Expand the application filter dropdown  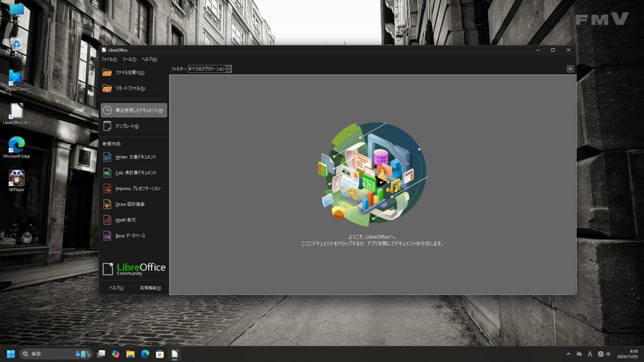[229, 69]
